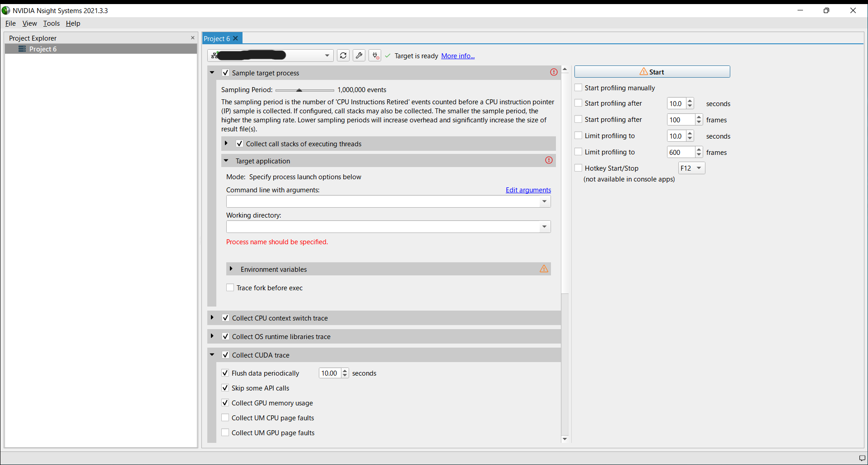
Task: Increase Limit profiling to seconds value
Action: tap(690, 134)
